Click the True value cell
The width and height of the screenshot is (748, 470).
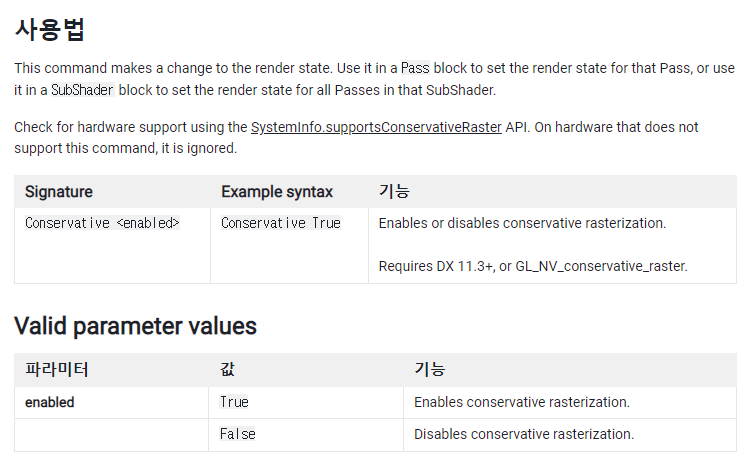click(x=234, y=402)
